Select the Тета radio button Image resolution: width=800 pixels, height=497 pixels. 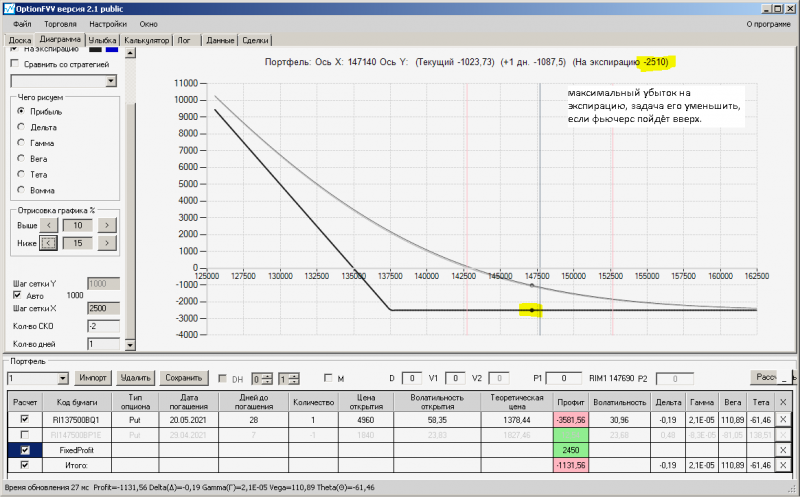[x=21, y=174]
